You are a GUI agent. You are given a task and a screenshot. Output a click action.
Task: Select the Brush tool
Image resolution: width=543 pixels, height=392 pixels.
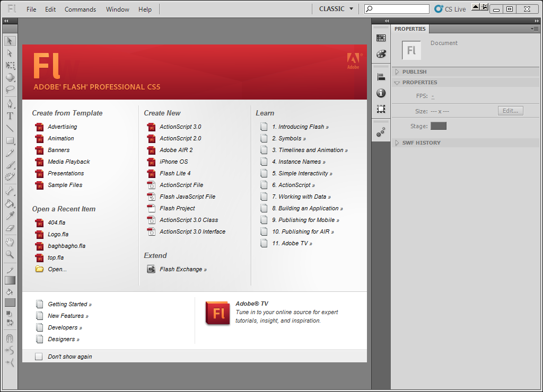[x=10, y=165]
